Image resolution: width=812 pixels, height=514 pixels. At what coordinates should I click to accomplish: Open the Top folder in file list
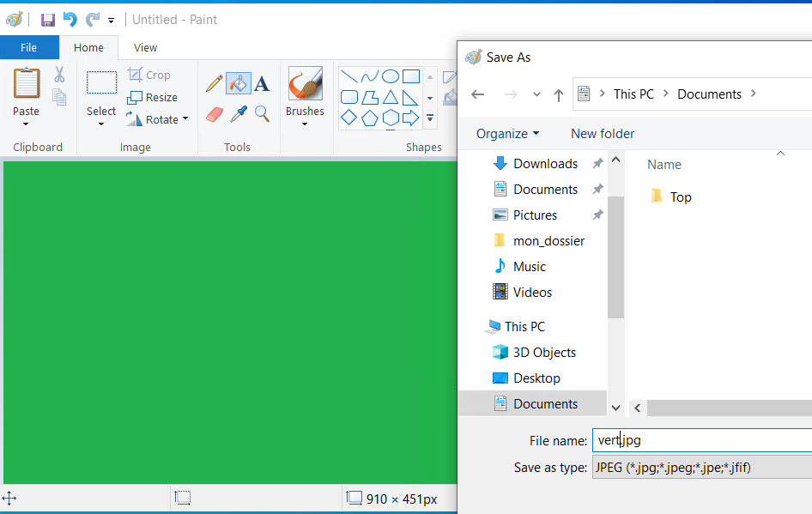(x=680, y=197)
